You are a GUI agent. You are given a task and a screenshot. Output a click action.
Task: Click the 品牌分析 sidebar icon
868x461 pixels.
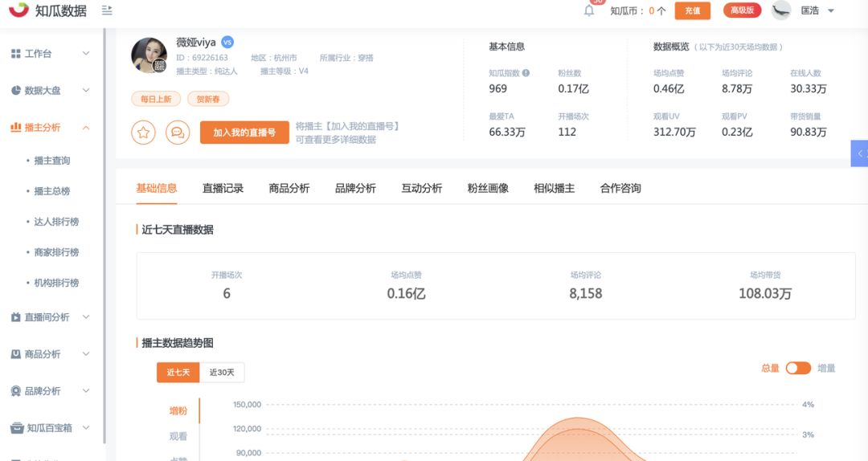15,390
